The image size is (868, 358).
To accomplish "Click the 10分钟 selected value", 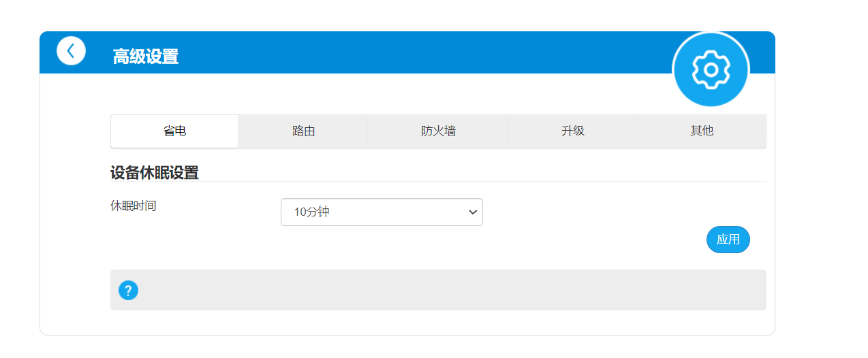I will click(312, 212).
